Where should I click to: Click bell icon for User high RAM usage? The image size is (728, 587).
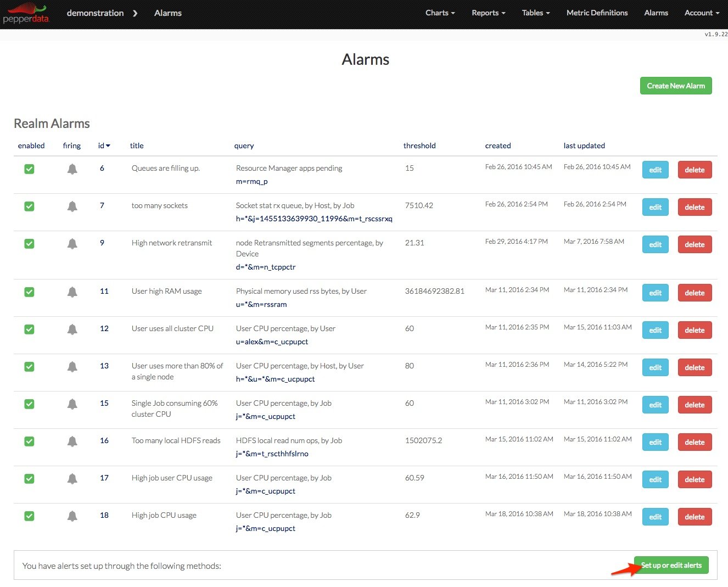coord(72,292)
